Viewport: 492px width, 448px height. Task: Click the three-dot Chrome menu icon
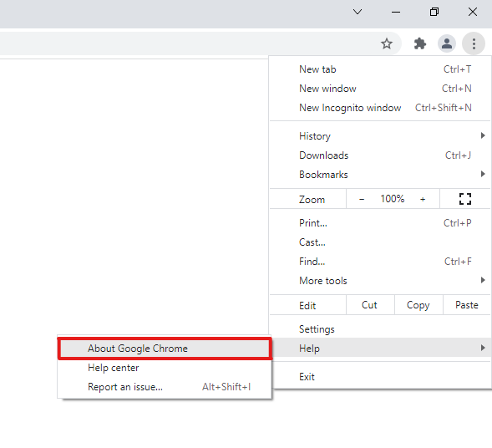[x=474, y=43]
